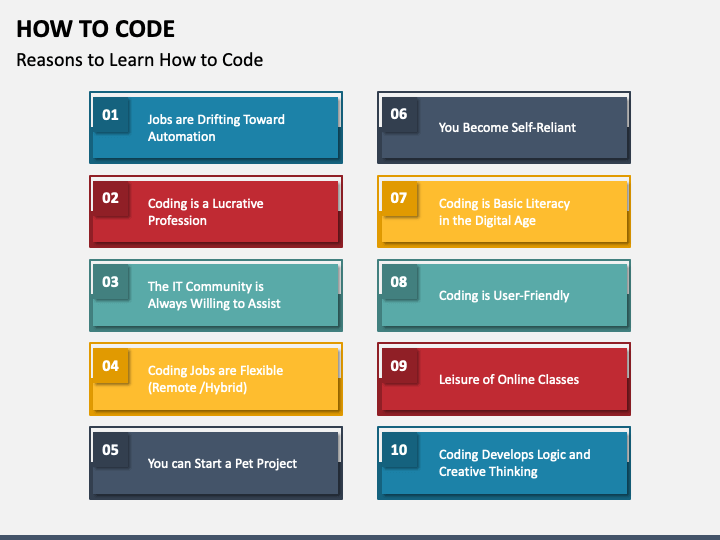Click 'Coding is a Lucrative Profession' box
This screenshot has width=720, height=540.
pyautogui.click(x=216, y=212)
